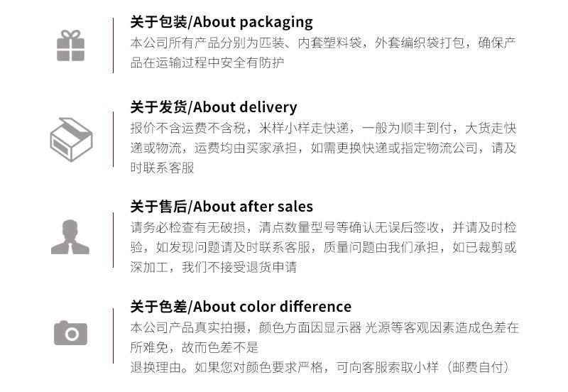Screen dimensions: 568x392
Task: Click the camera icon
Action: (70, 332)
